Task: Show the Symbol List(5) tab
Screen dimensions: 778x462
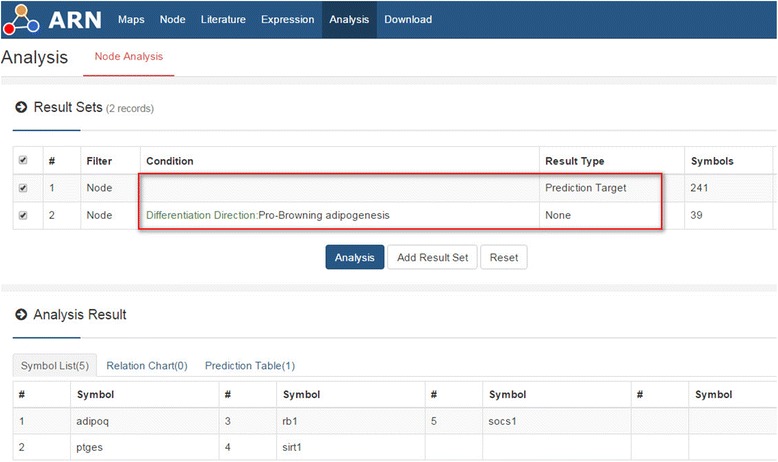Action: [55, 366]
